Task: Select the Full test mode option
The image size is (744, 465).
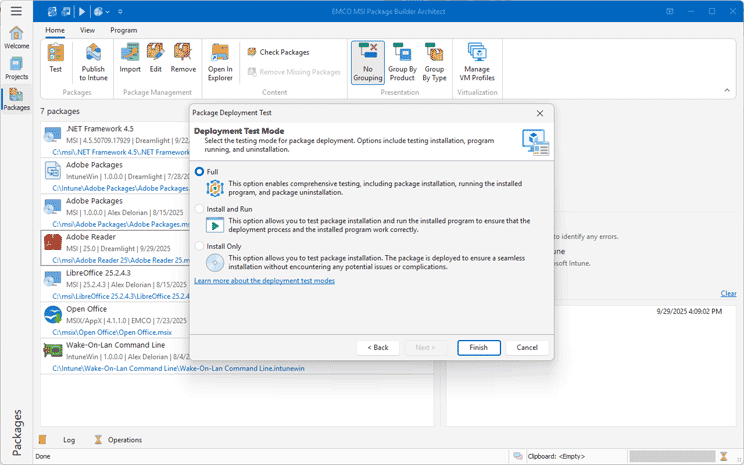Action: (x=200, y=171)
